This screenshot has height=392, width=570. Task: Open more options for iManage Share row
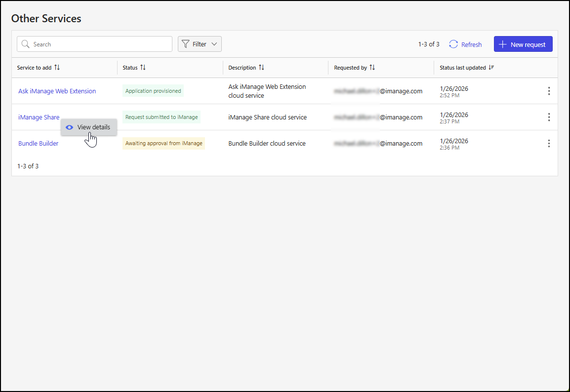[549, 118]
